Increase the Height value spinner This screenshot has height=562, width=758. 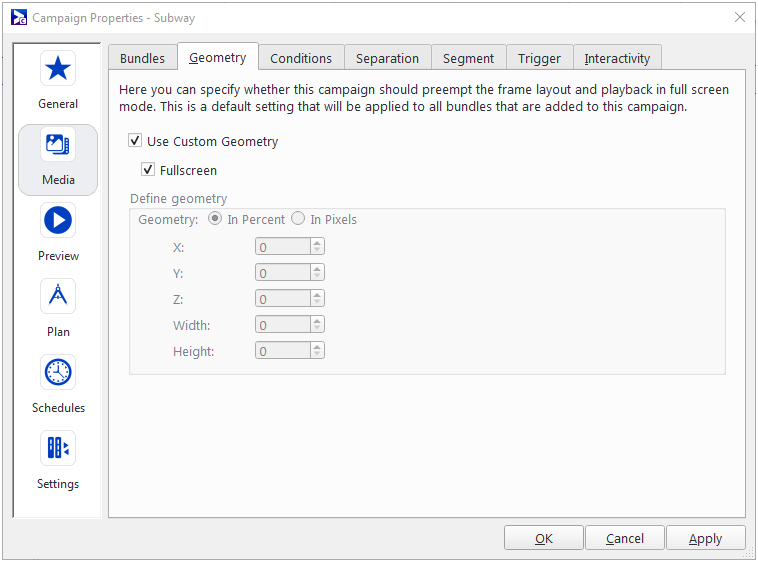click(318, 347)
